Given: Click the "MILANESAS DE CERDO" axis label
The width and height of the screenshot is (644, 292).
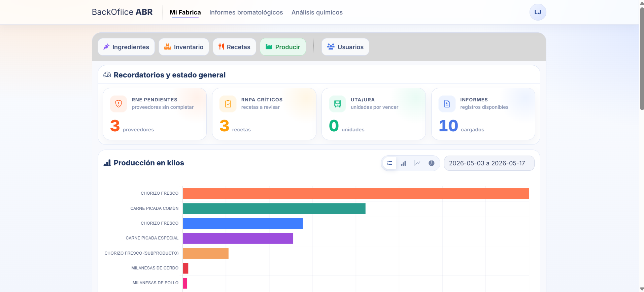Looking at the screenshot, I should [155, 268].
